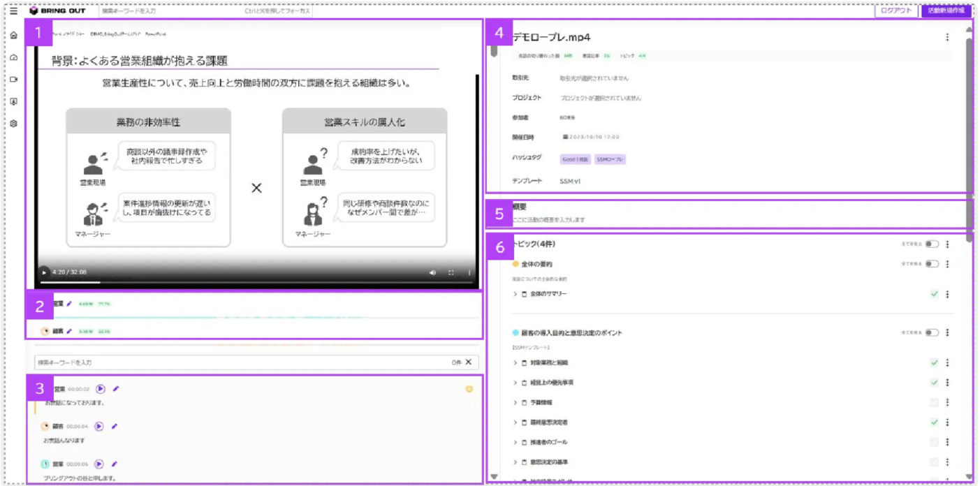
Task: Edit the 営業 utterance at 00:00:02
Action: point(116,389)
